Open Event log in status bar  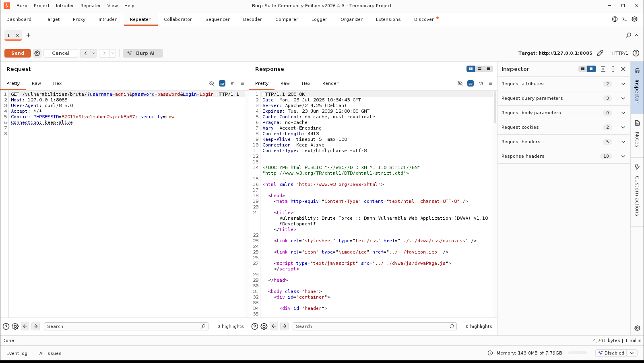pyautogui.click(x=17, y=353)
